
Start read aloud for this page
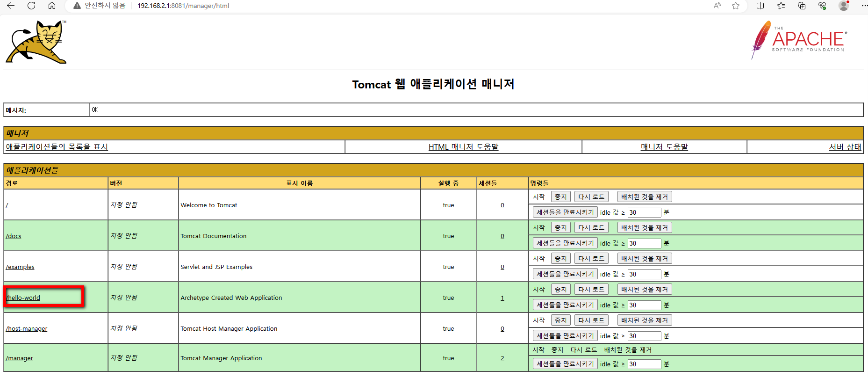[717, 6]
